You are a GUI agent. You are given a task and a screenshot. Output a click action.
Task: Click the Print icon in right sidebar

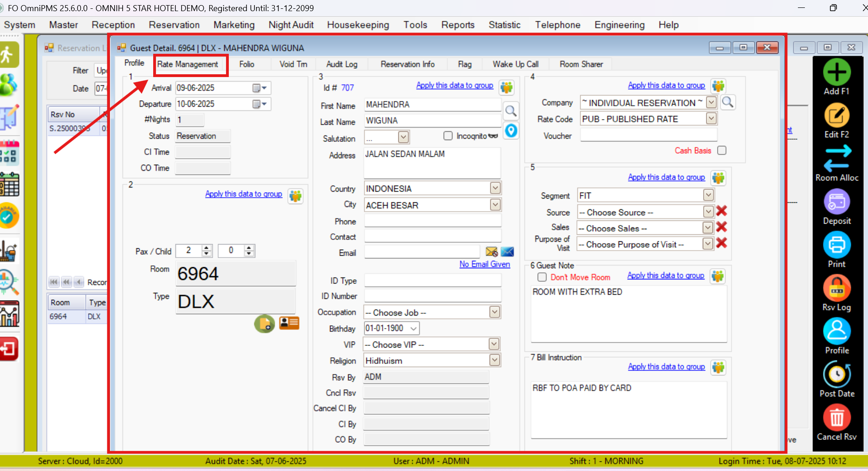coord(836,245)
